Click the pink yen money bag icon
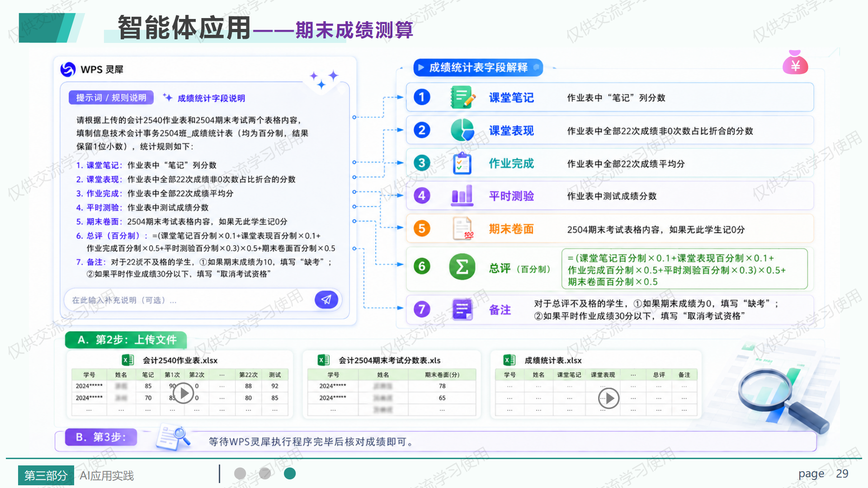The image size is (868, 488). pyautogui.click(x=795, y=62)
